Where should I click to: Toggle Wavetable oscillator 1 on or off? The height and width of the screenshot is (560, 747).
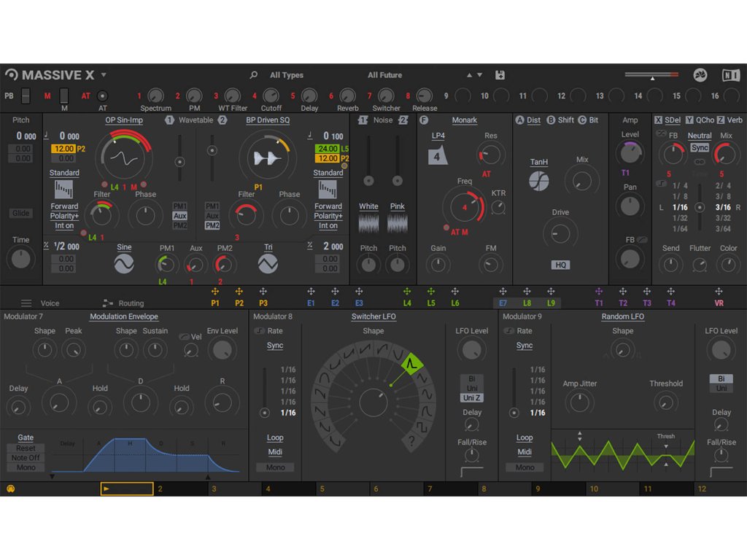tap(169, 120)
